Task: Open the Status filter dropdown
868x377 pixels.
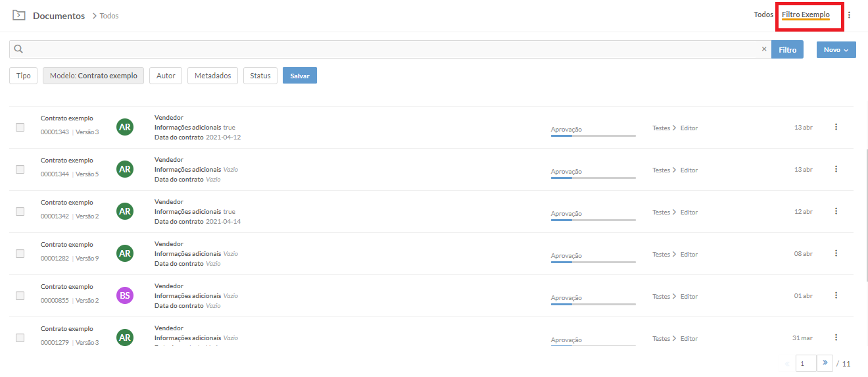Action: click(x=260, y=76)
